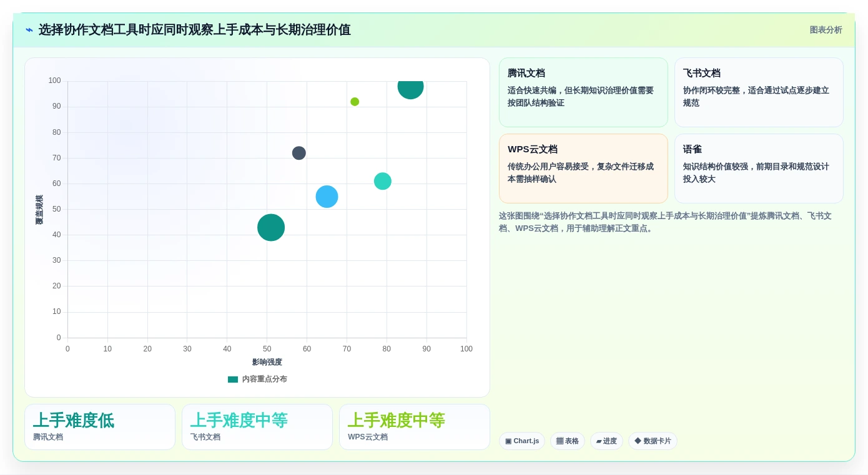Click the x-axis label 50
The width and height of the screenshot is (868, 475).
pos(267,349)
